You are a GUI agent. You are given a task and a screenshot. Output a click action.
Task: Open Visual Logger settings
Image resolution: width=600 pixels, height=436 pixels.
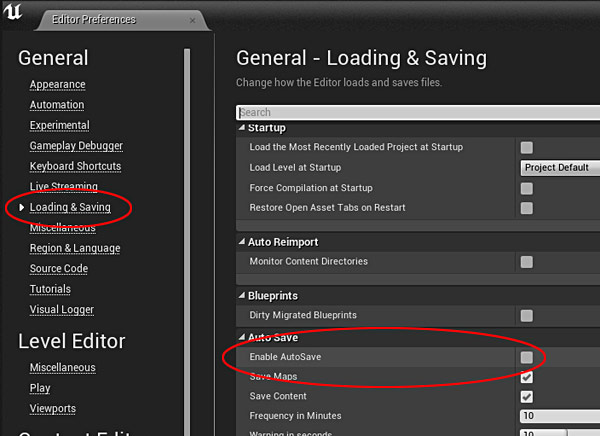pyautogui.click(x=62, y=309)
